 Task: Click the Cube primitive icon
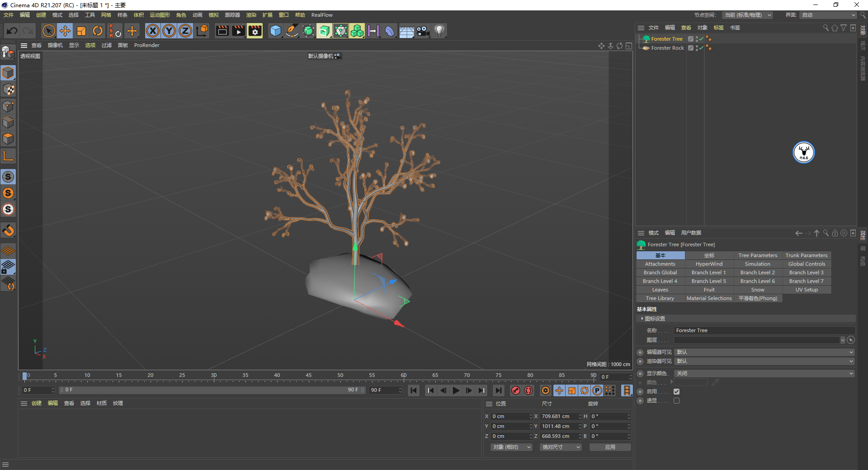point(275,31)
